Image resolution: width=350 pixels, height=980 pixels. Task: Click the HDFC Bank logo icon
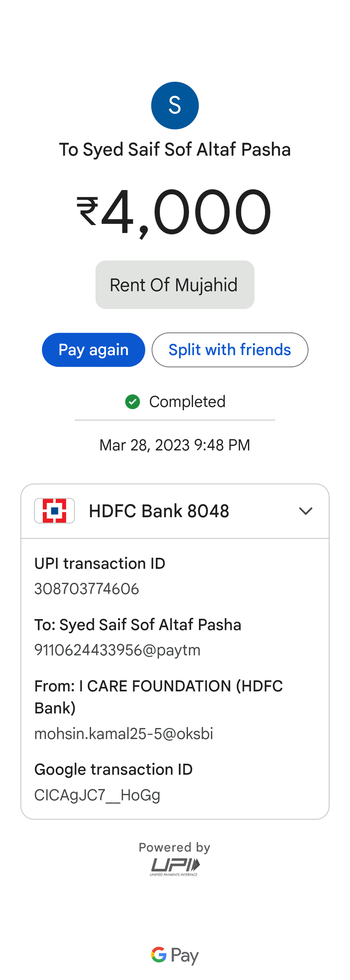tap(54, 510)
